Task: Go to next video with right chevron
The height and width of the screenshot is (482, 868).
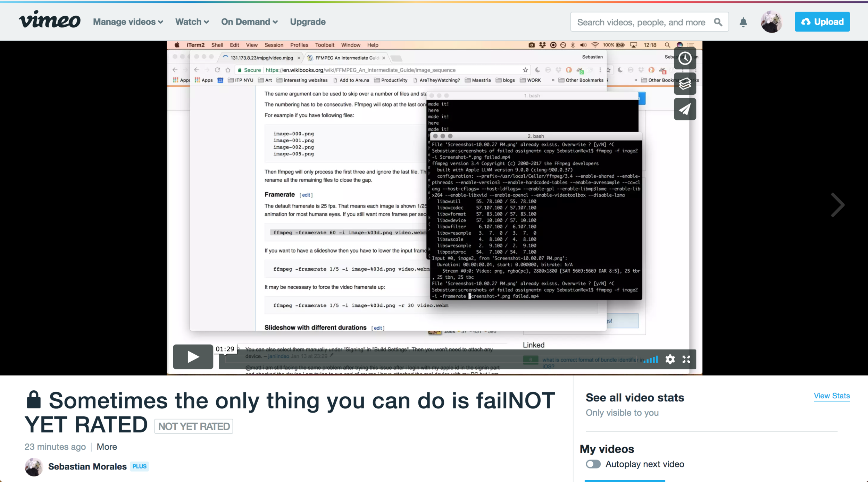Action: (x=837, y=205)
